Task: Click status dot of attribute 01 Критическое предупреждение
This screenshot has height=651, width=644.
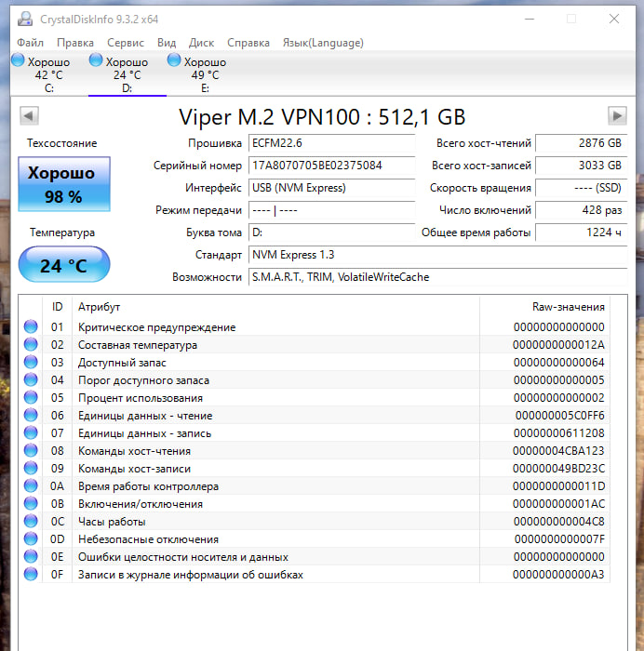Action: pyautogui.click(x=31, y=326)
